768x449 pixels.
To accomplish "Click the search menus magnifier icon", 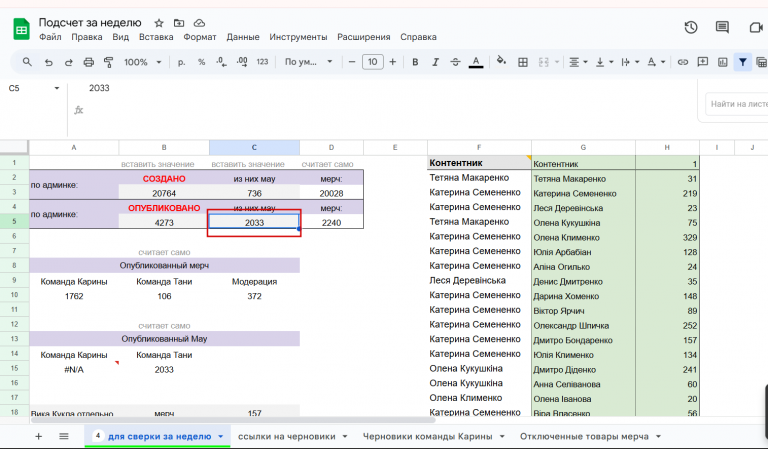I will click(x=27, y=62).
